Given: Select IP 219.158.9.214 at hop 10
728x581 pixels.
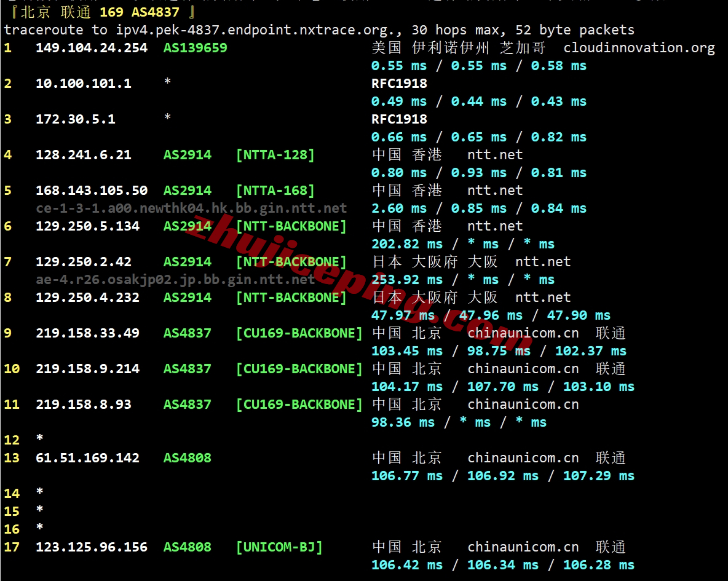Looking at the screenshot, I should pos(88,369).
